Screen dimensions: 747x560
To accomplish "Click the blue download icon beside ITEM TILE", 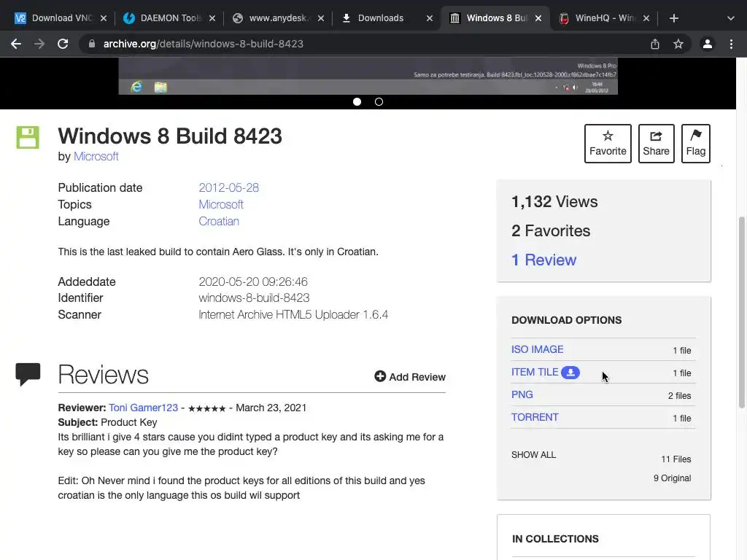I will click(x=570, y=373).
